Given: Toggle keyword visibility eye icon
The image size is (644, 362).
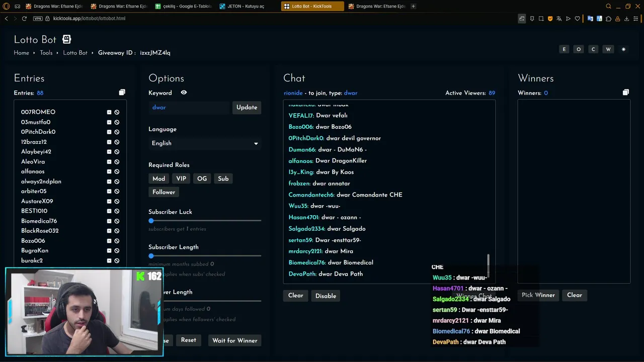Looking at the screenshot, I should pyautogui.click(x=184, y=93).
